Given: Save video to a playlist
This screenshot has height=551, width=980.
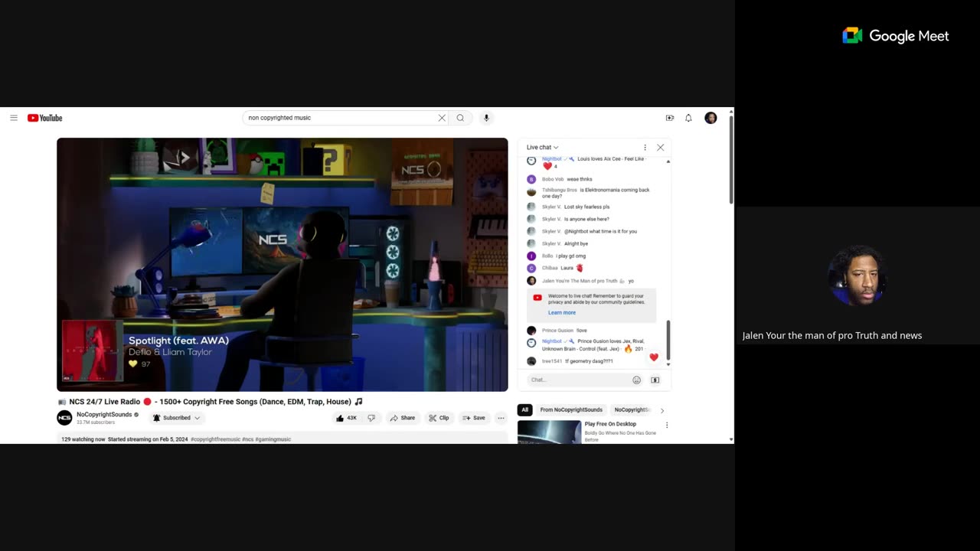Looking at the screenshot, I should (x=474, y=418).
